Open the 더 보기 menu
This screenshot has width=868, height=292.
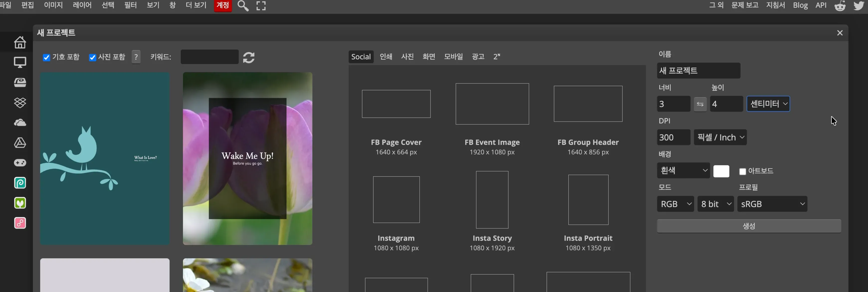196,5
